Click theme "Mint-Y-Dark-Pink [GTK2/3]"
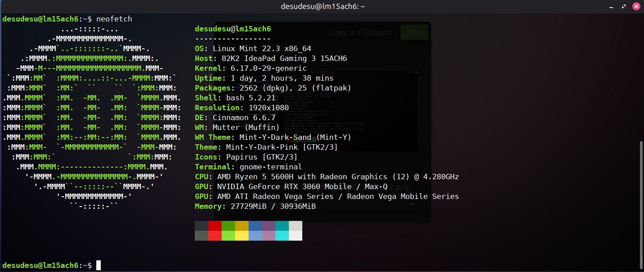644x272 pixels. tap(282, 147)
